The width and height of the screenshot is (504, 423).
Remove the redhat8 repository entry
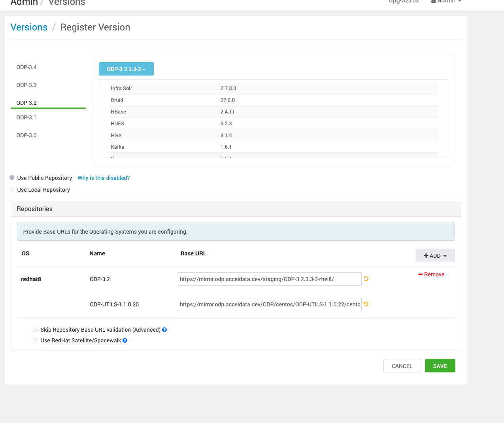pos(431,274)
